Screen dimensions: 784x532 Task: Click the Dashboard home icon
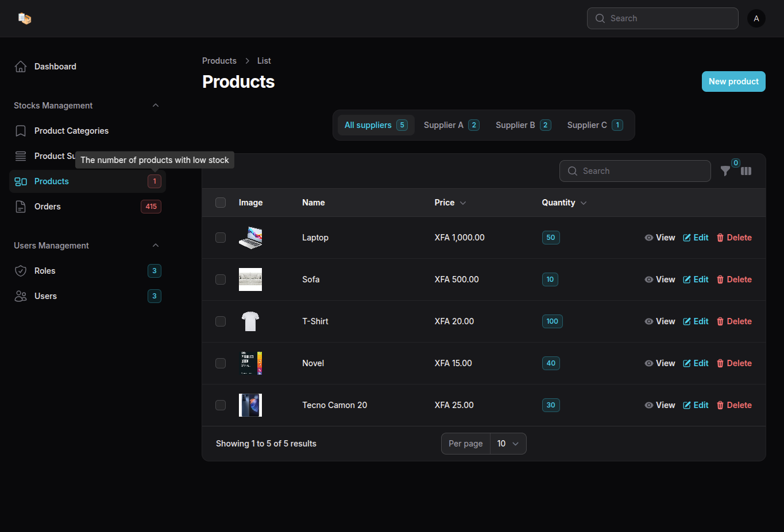(x=21, y=67)
